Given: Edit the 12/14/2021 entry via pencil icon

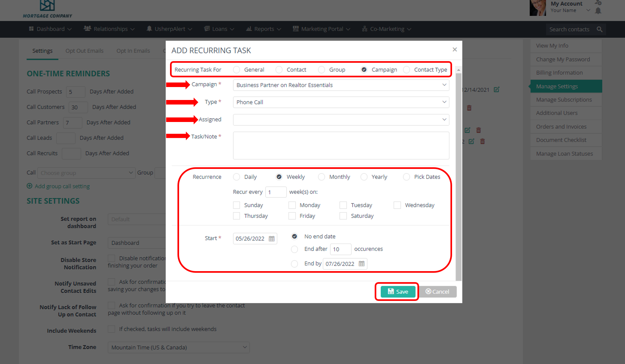Looking at the screenshot, I should [497, 90].
